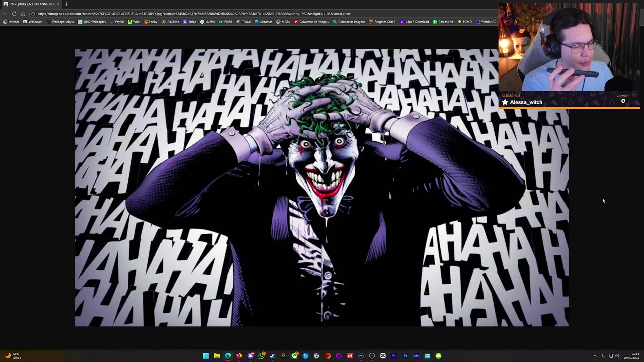Open the Wise bookmark

coord(134,22)
